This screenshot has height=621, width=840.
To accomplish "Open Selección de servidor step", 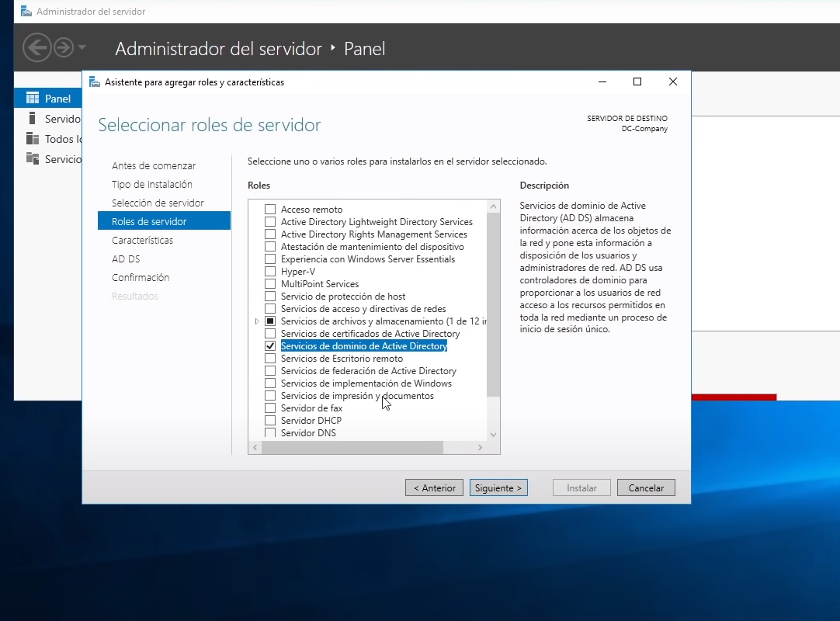I will (x=158, y=203).
